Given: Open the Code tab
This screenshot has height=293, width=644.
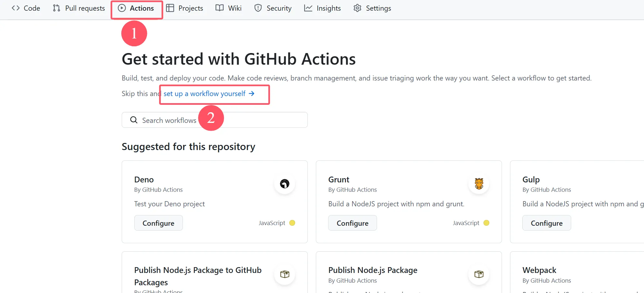Looking at the screenshot, I should click(26, 8).
